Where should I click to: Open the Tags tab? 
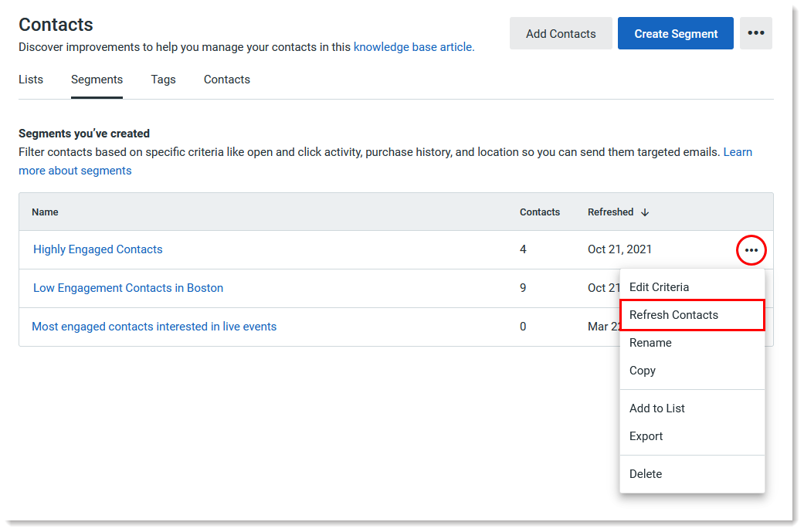163,79
